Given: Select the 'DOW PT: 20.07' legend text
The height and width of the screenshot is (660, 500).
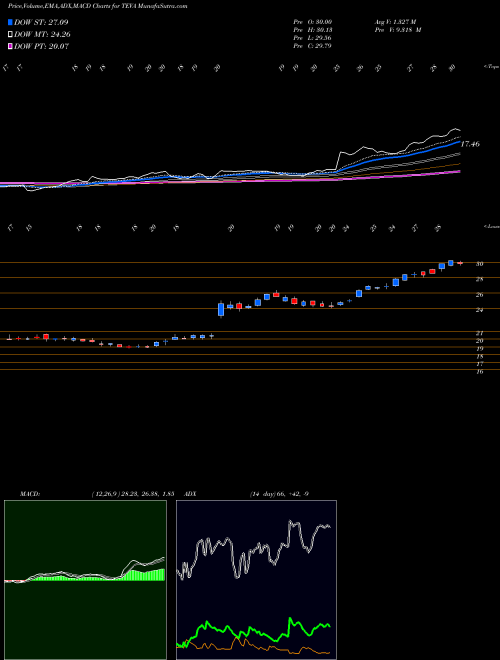Looking at the screenshot, I should pyautogui.click(x=42, y=46).
